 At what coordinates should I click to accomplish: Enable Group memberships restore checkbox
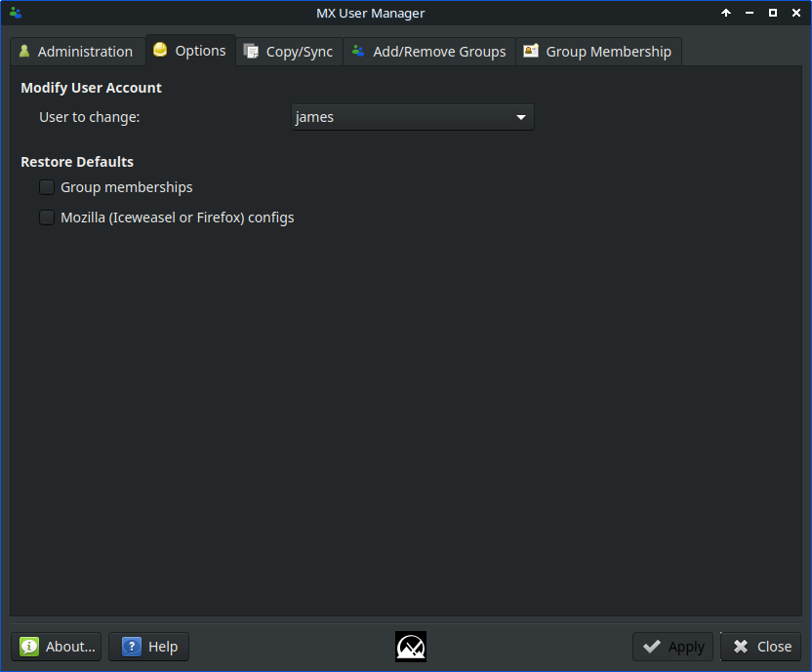[x=47, y=187]
